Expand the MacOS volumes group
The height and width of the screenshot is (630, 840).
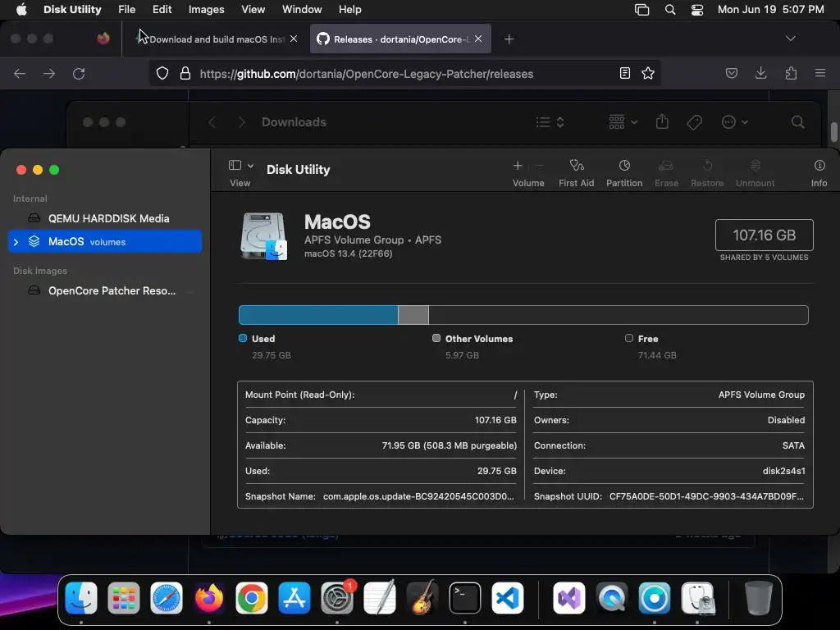click(16, 242)
